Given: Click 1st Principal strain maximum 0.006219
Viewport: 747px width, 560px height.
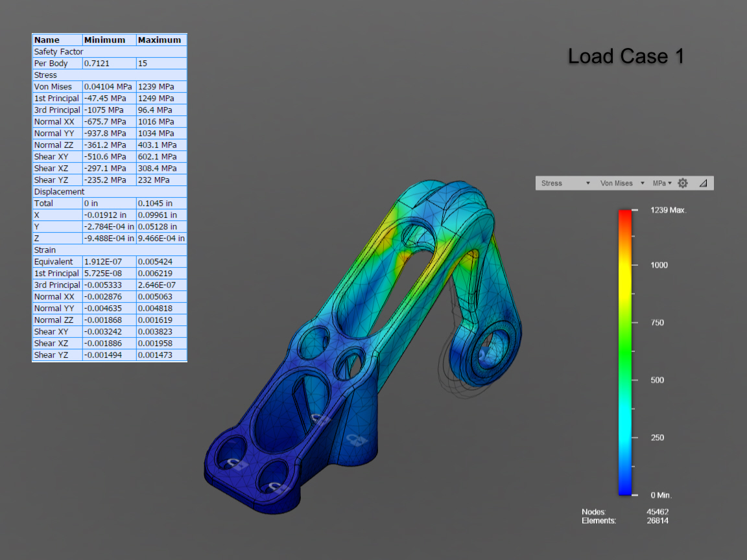Looking at the screenshot, I should point(161,274).
